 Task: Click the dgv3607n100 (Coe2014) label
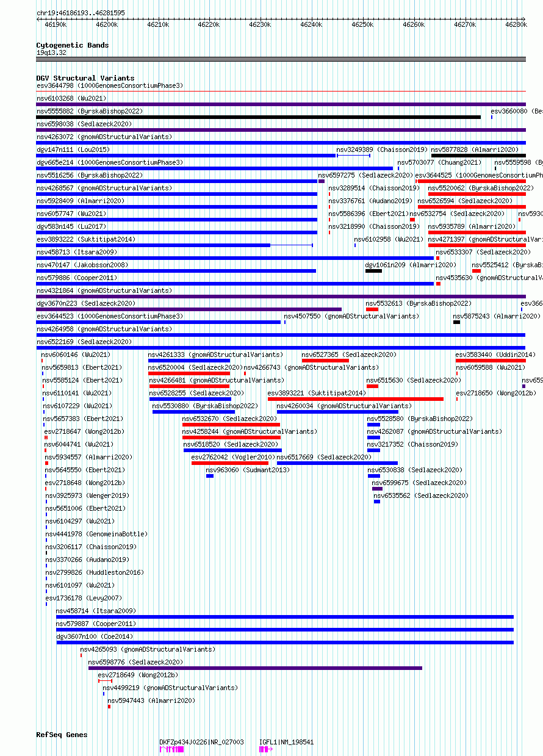click(x=95, y=636)
